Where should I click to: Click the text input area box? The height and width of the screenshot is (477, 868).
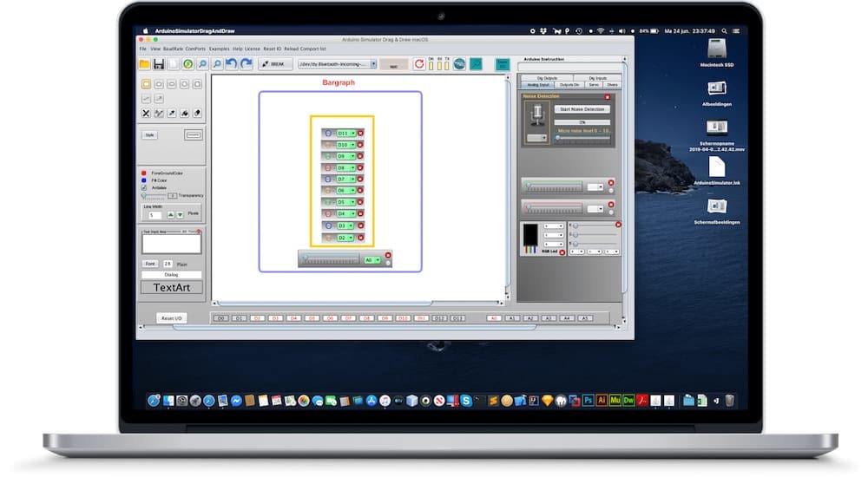point(172,244)
